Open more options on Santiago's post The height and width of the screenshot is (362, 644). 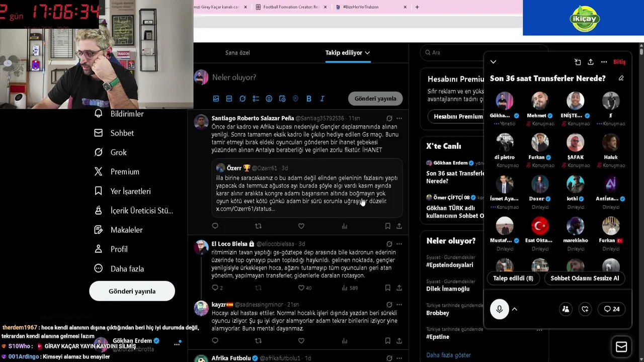[x=399, y=119]
